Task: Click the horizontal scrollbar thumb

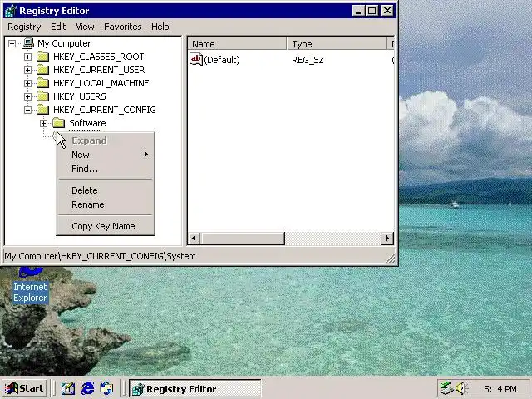Action: click(243, 239)
